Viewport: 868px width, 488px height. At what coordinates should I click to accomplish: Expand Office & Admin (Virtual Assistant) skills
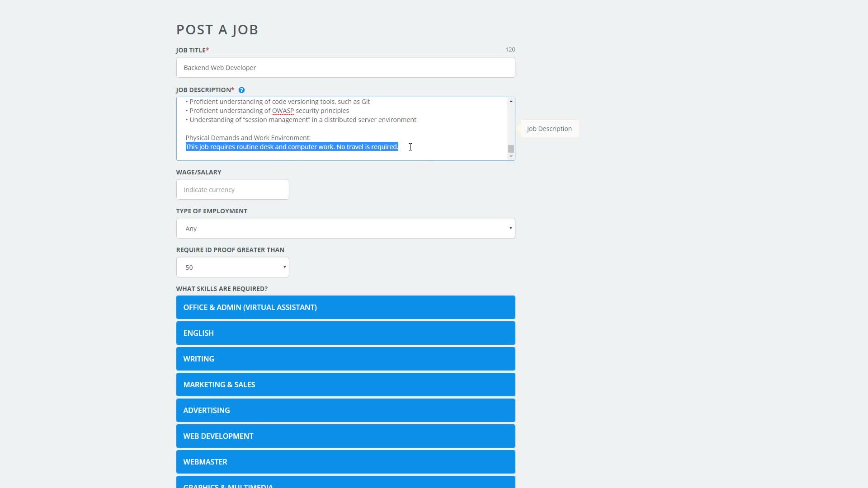(345, 307)
